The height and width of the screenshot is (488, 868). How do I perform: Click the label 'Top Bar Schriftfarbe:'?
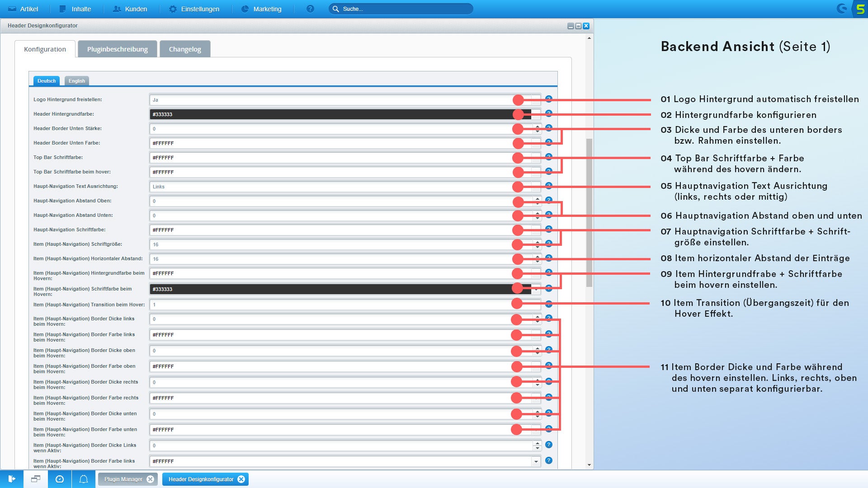point(58,157)
